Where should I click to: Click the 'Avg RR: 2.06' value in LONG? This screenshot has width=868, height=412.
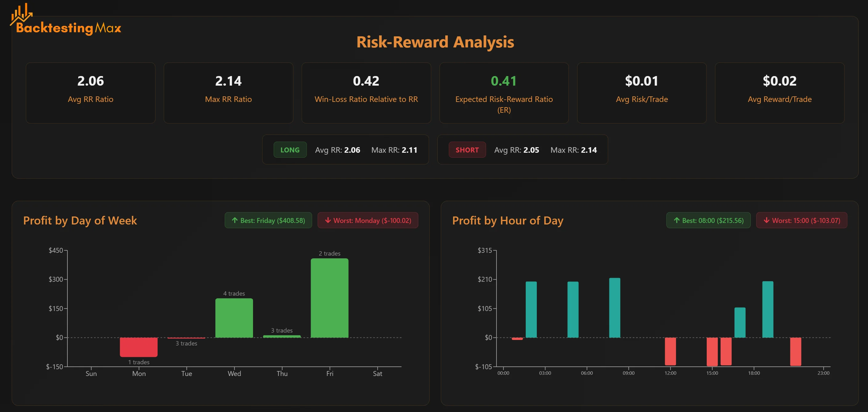338,150
